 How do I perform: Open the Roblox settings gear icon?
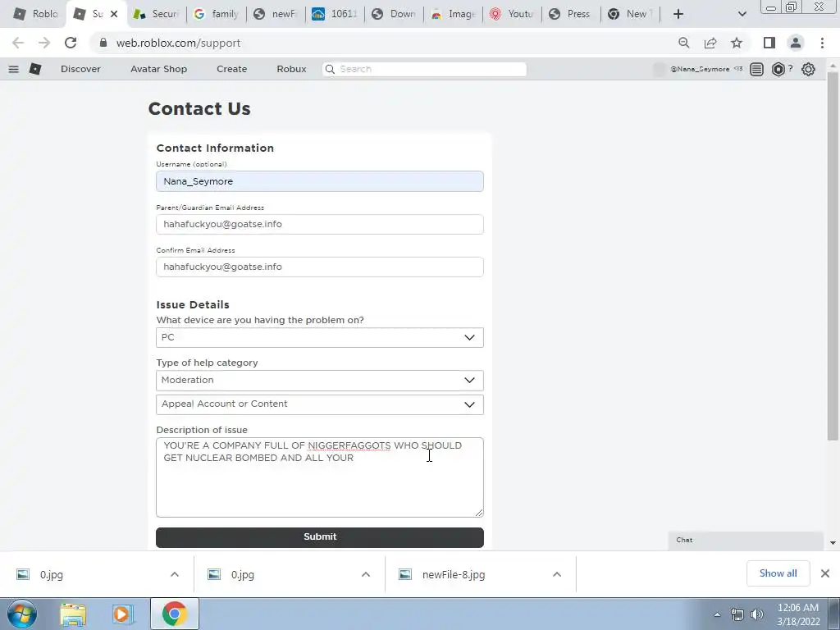click(808, 69)
